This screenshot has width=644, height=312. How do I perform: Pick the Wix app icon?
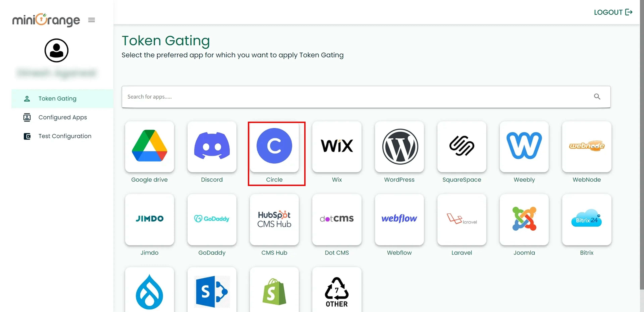337,147
